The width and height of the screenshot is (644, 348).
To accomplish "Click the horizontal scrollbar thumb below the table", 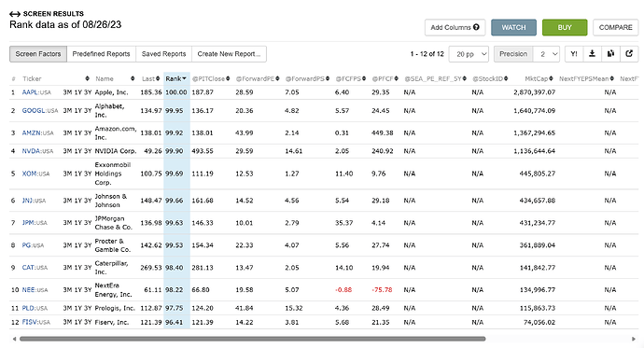I will [x=253, y=339].
